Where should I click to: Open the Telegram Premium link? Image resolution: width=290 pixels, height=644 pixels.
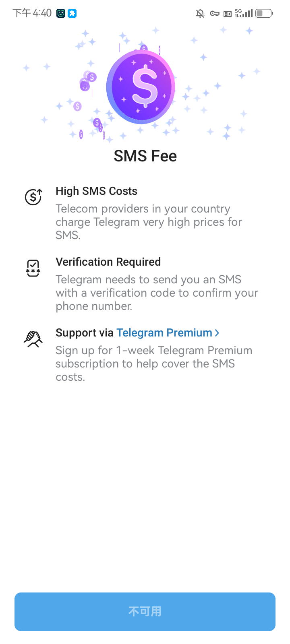(x=164, y=332)
